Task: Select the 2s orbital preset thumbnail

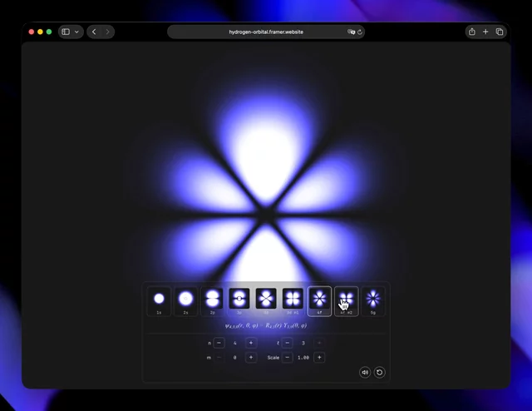Action: (x=186, y=301)
